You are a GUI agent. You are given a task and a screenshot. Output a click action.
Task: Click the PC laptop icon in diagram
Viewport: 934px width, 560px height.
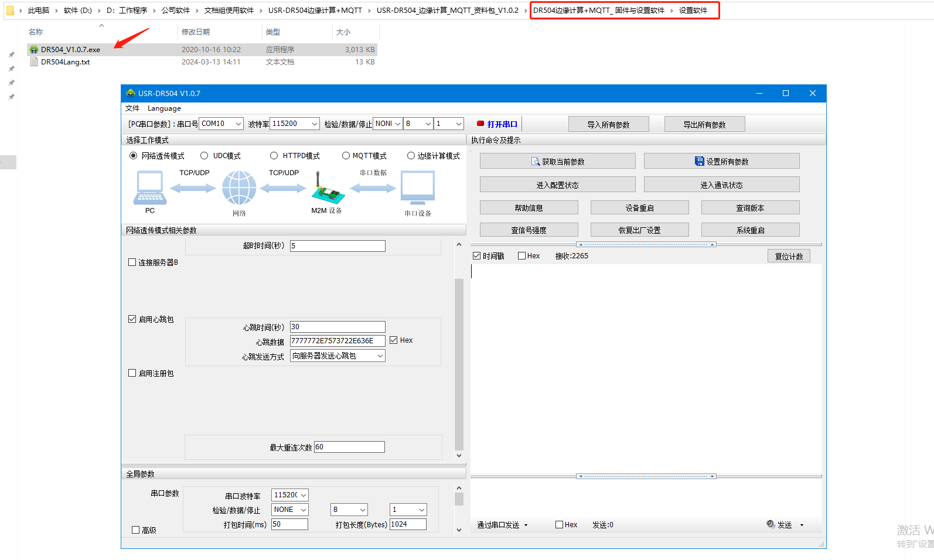[x=150, y=188]
